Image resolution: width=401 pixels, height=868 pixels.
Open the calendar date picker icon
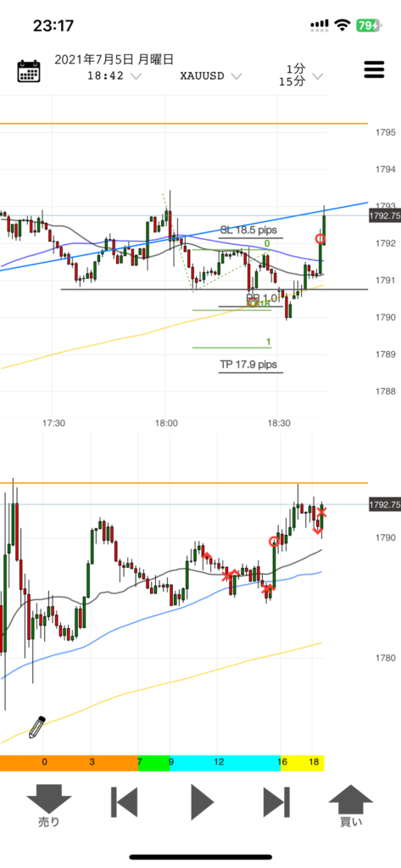(29, 71)
